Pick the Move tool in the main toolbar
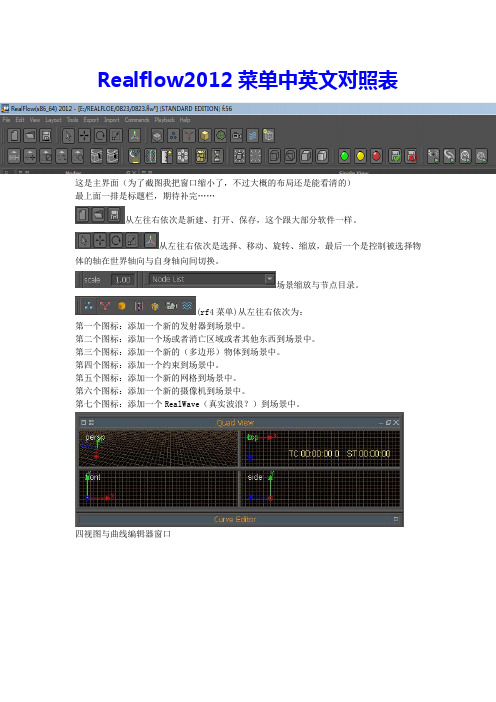 (84, 135)
